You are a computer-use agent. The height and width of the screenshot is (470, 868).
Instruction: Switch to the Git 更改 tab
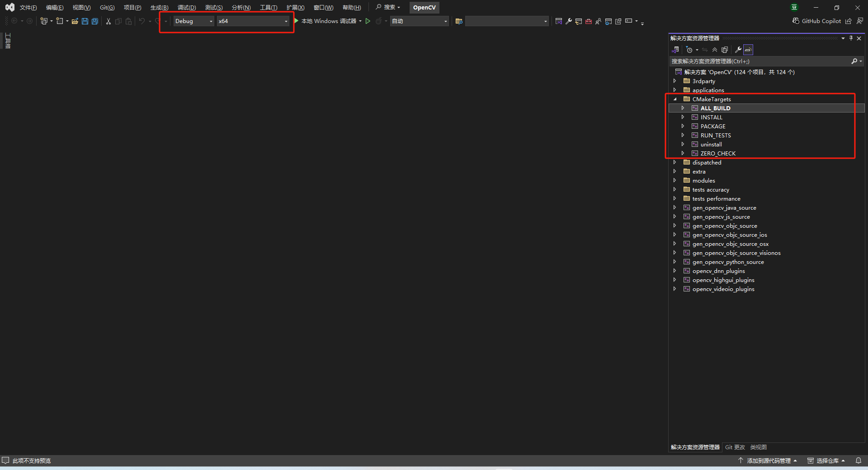(x=734, y=447)
